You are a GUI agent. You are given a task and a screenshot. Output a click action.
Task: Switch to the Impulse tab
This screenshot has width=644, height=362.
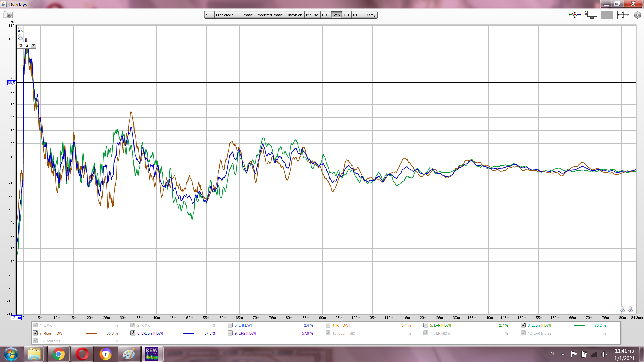click(x=312, y=15)
